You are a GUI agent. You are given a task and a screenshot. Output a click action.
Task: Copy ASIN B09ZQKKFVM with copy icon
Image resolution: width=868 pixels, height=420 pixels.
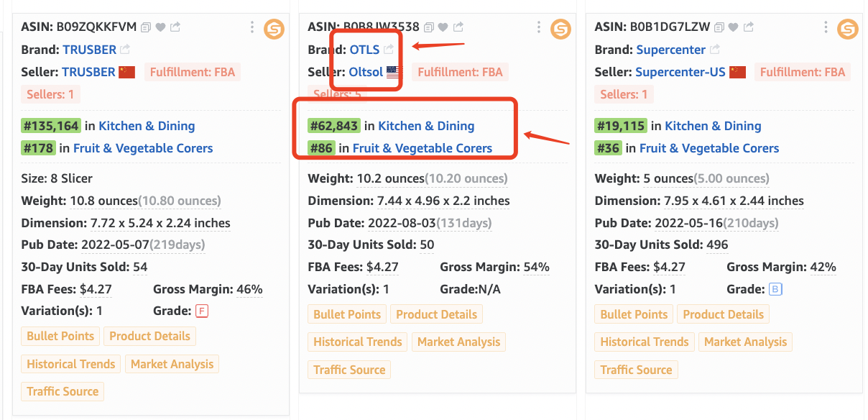click(x=146, y=27)
